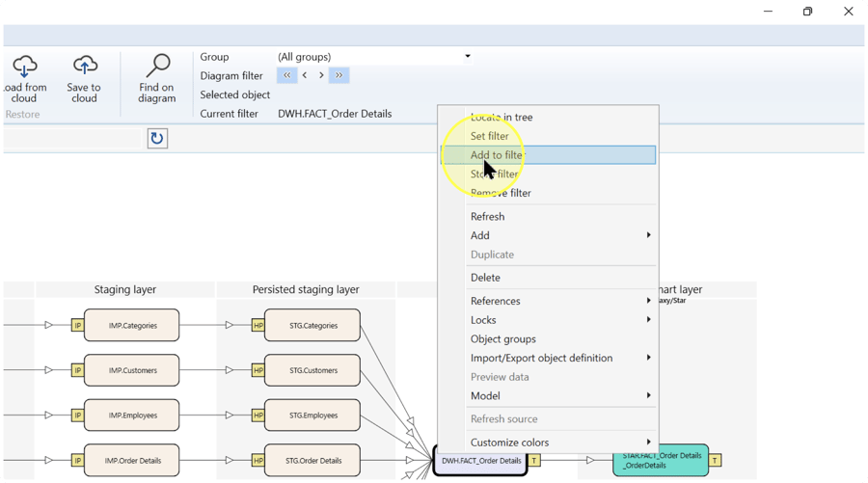
Task: Select the IMP.Categories node
Action: click(132, 325)
